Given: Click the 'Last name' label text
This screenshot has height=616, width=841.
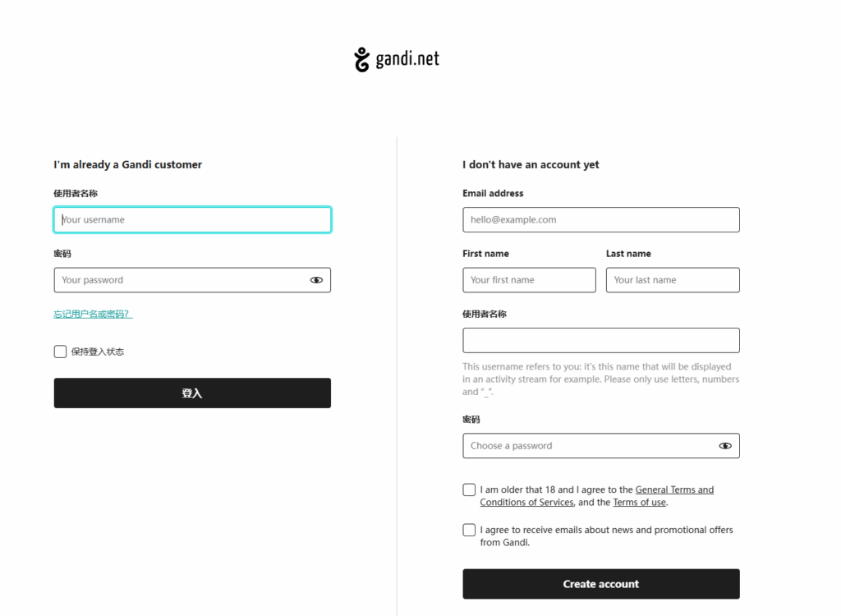Looking at the screenshot, I should point(628,254).
